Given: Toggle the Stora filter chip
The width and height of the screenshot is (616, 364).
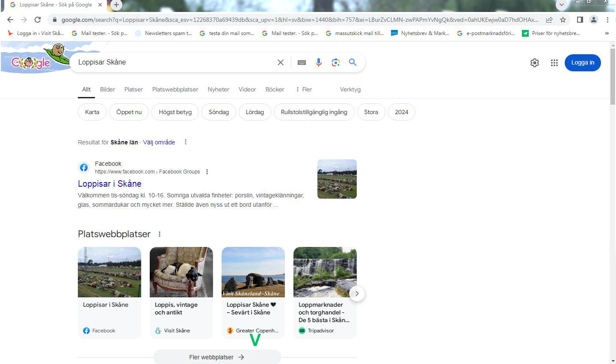Looking at the screenshot, I should [371, 112].
